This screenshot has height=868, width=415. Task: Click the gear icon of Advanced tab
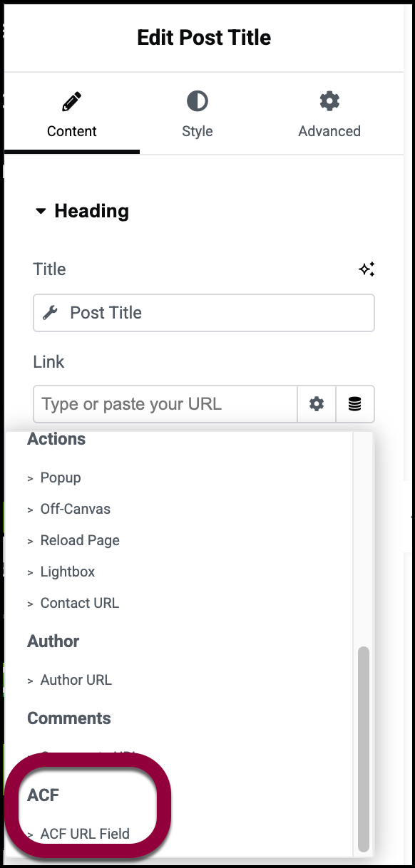tap(329, 101)
